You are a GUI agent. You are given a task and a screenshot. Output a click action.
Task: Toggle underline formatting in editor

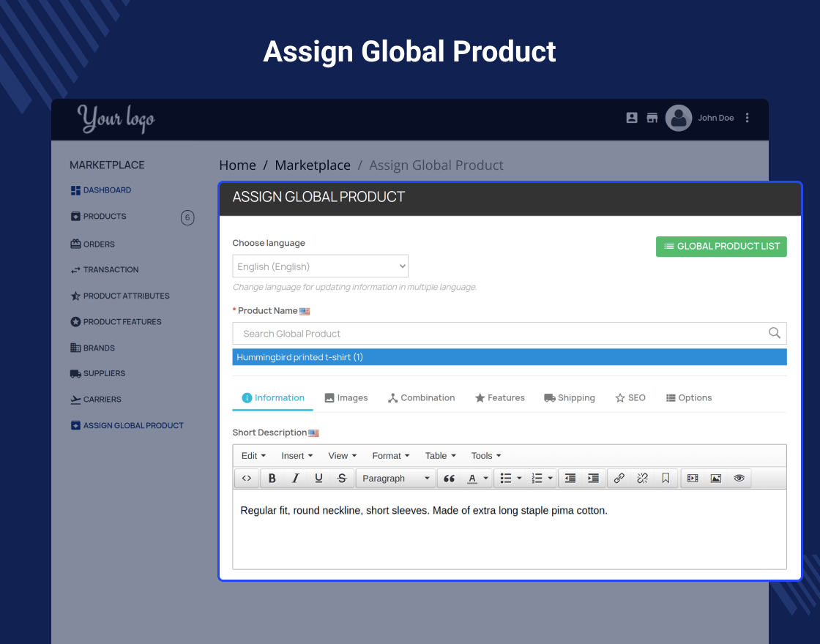point(318,479)
